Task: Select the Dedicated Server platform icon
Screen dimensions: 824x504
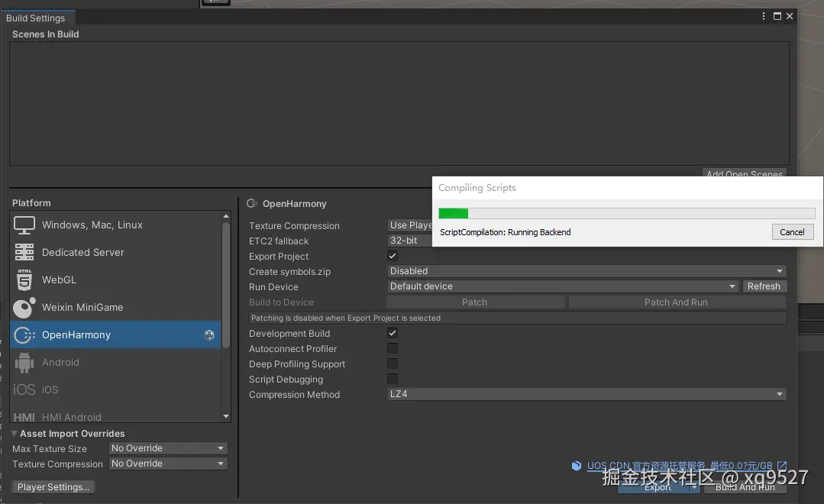Action: 24,252
